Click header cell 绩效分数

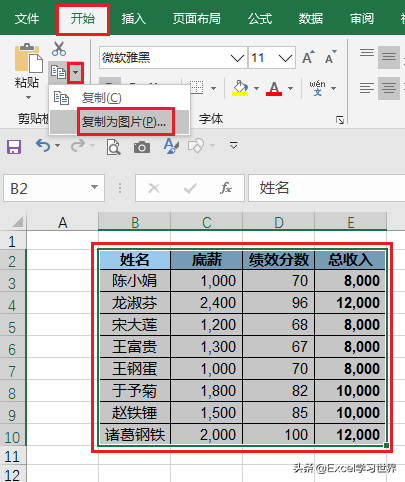[279, 260]
